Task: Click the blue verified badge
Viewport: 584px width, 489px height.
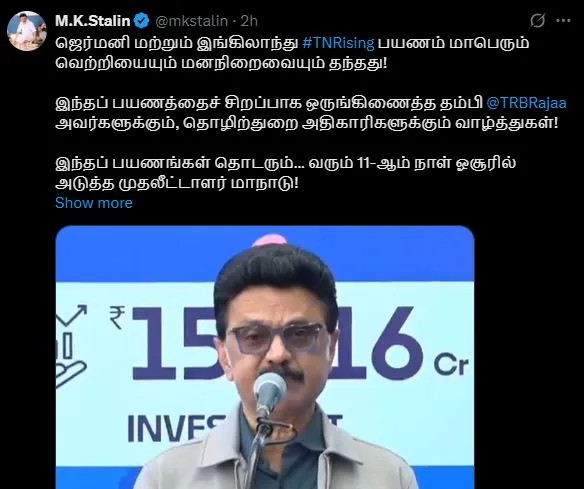Action: click(x=141, y=21)
